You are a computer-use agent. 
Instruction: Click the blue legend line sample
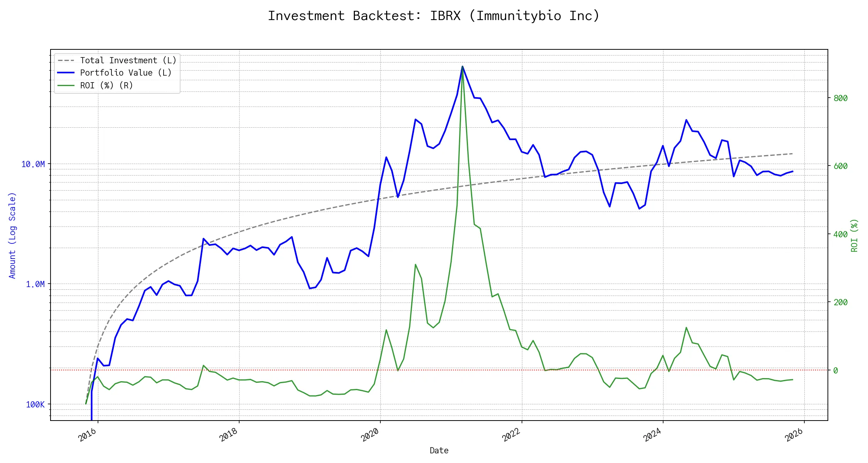66,73
